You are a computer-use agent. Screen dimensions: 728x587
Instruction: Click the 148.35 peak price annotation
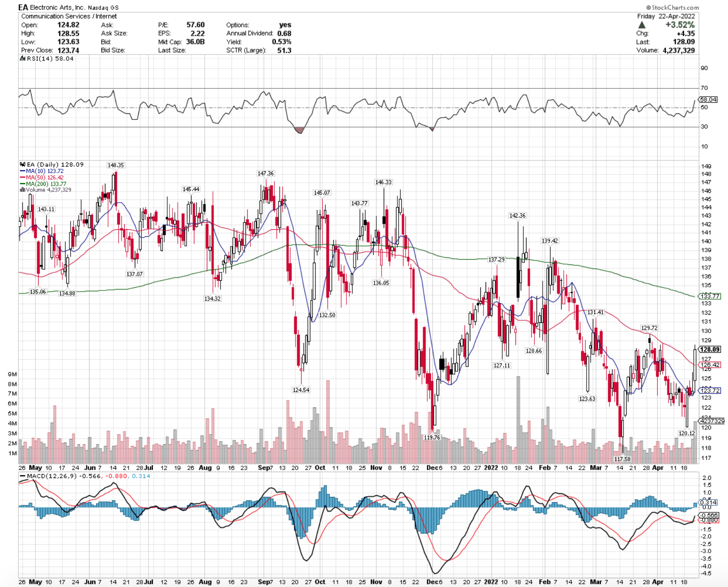coord(115,165)
